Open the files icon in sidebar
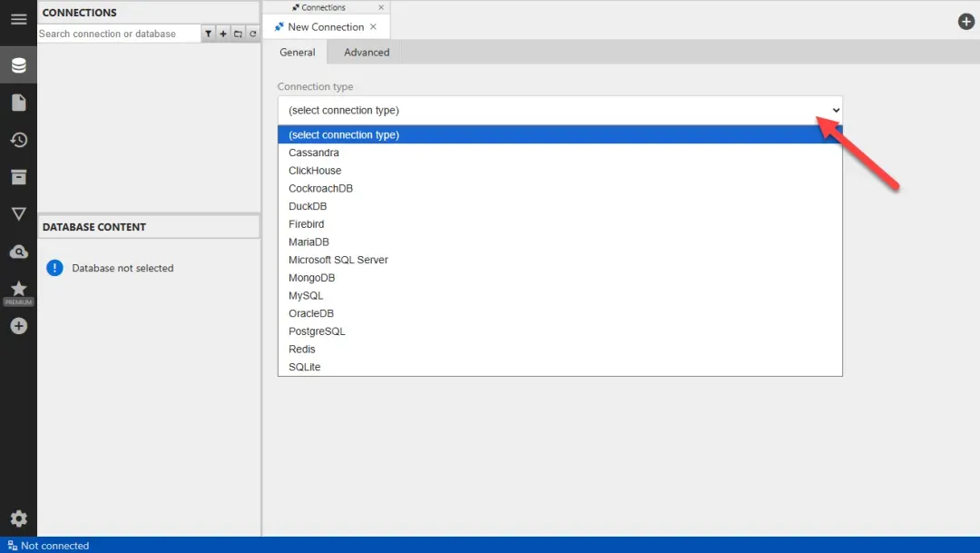This screenshot has height=553, width=980. (18, 103)
